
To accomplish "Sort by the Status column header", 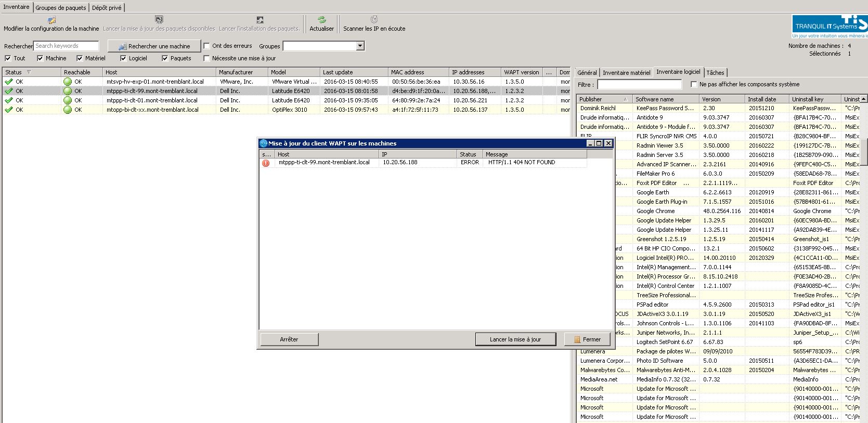I will (32, 72).
